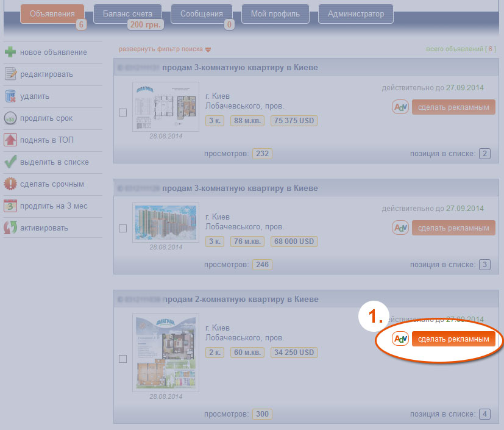Click the Adv icon on 68 000 USD listing

[x=400, y=228]
